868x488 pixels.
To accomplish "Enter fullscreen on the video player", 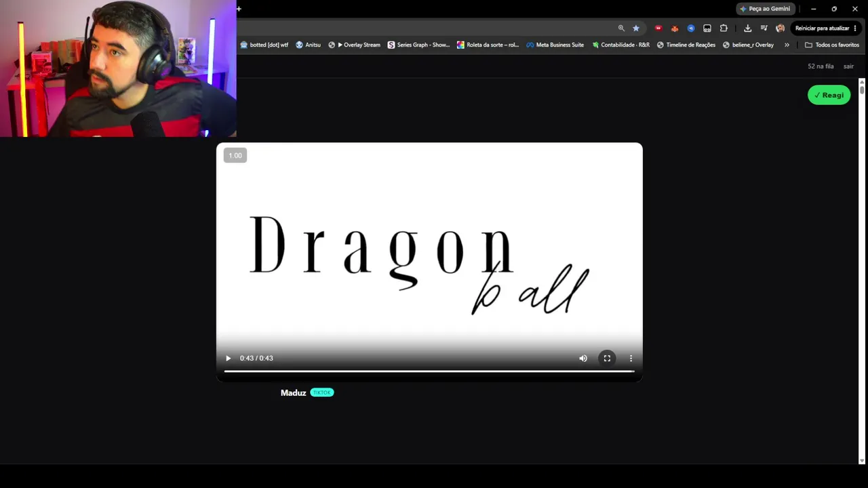I will pyautogui.click(x=607, y=358).
